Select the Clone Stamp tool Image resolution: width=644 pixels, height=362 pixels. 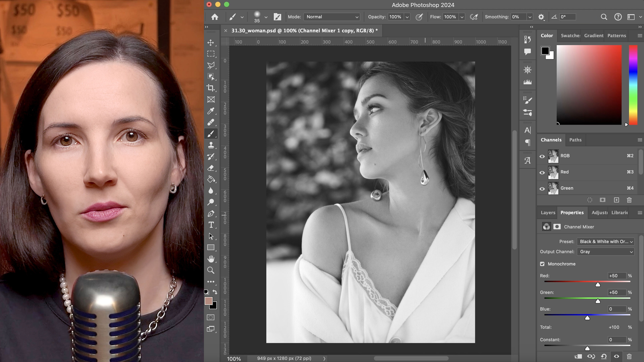pyautogui.click(x=211, y=145)
